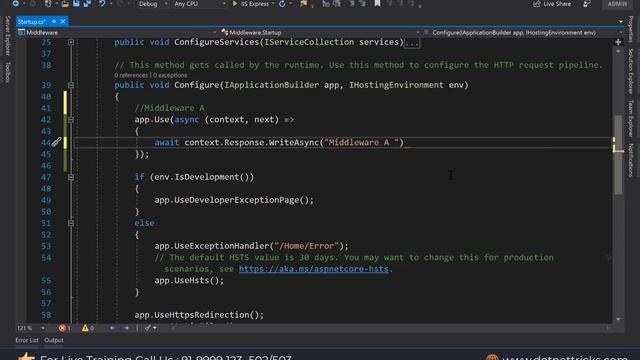Click the error count icon in status strip
The height and width of the screenshot is (360, 640).
coord(62,328)
